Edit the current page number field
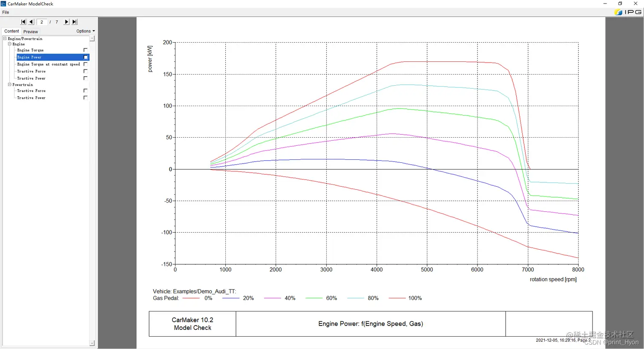The image size is (644, 349). (42, 22)
